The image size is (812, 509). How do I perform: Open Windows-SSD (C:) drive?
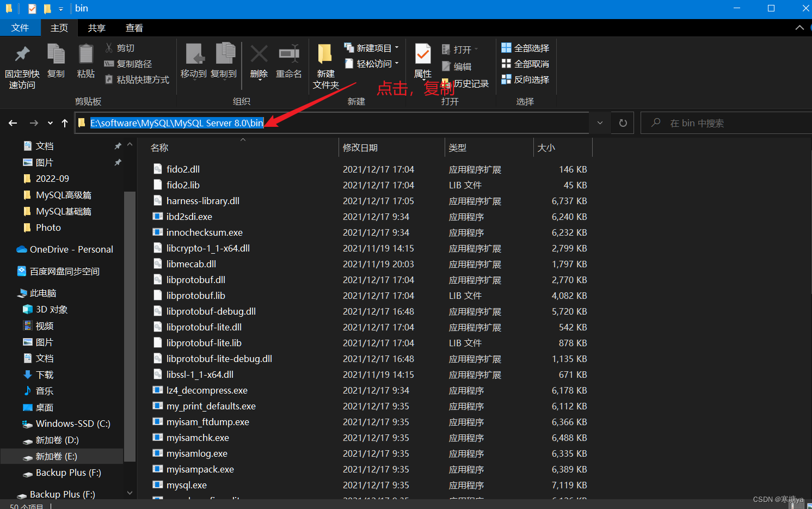(66, 424)
